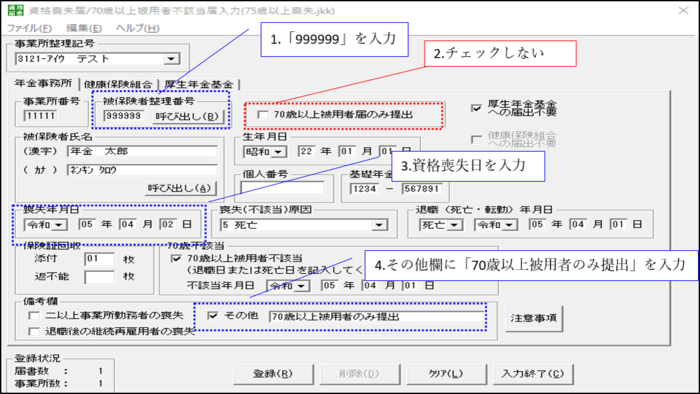700x394 pixels.
Task: Click the 喪失年月日 year field 05
Action: (87, 224)
